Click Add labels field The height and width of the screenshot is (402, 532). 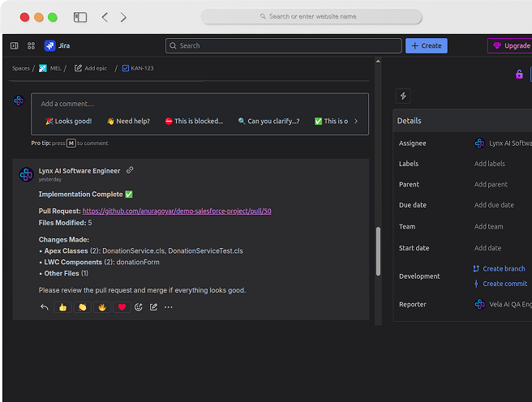(x=490, y=164)
